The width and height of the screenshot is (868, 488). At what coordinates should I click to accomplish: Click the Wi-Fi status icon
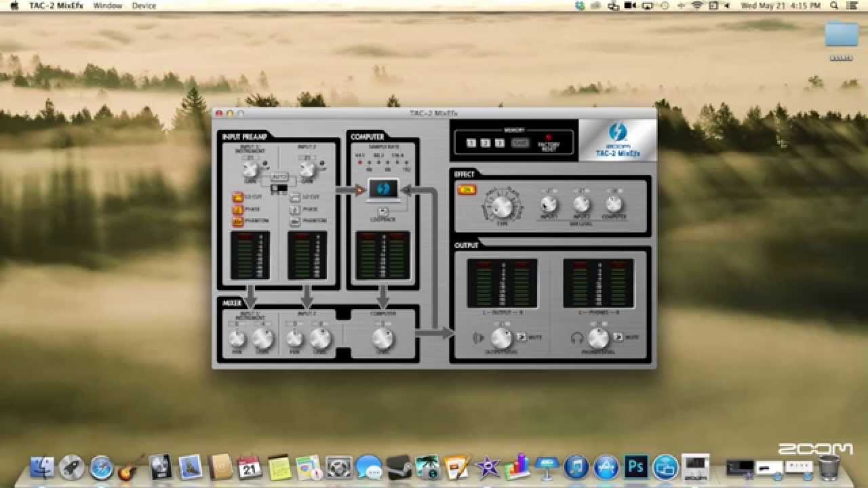(698, 5)
